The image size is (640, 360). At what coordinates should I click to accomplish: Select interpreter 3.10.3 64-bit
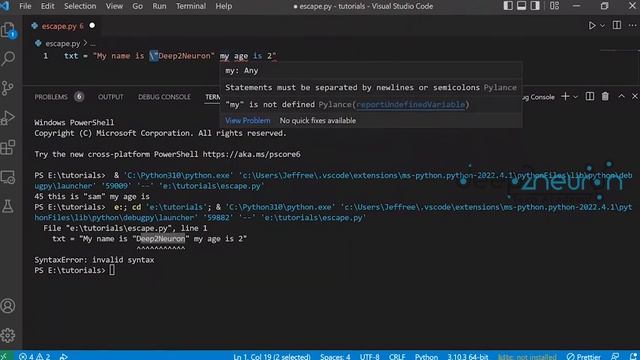[468, 356]
